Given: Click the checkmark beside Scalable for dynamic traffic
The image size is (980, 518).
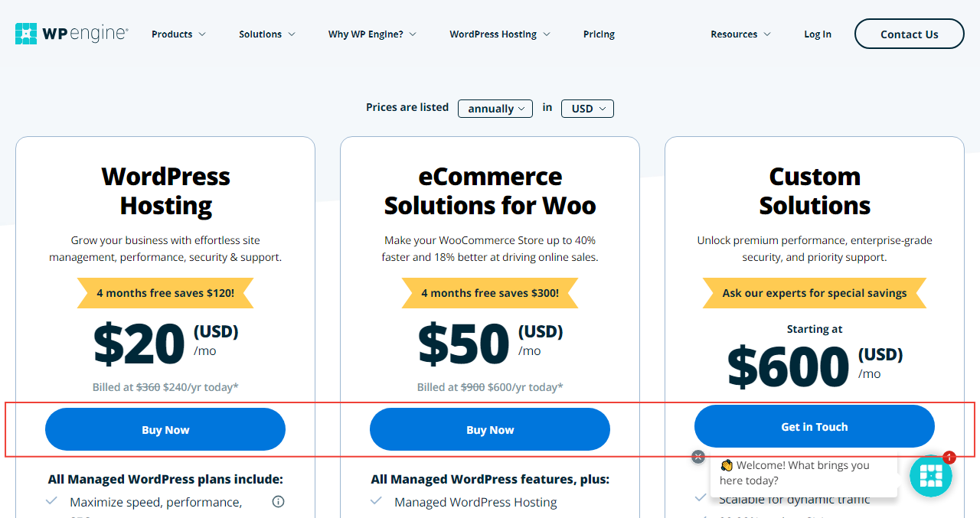Looking at the screenshot, I should pyautogui.click(x=701, y=497).
